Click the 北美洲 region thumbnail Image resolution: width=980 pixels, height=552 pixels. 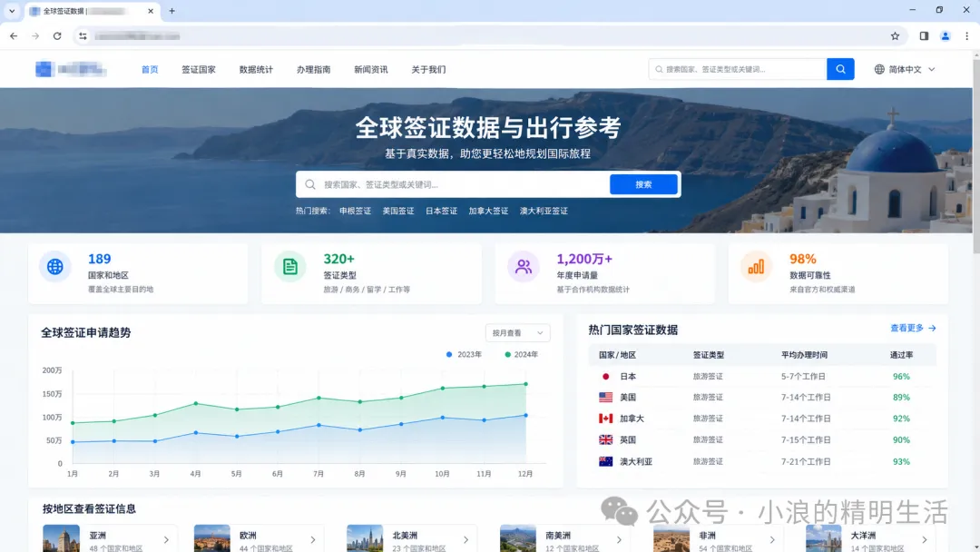365,539
